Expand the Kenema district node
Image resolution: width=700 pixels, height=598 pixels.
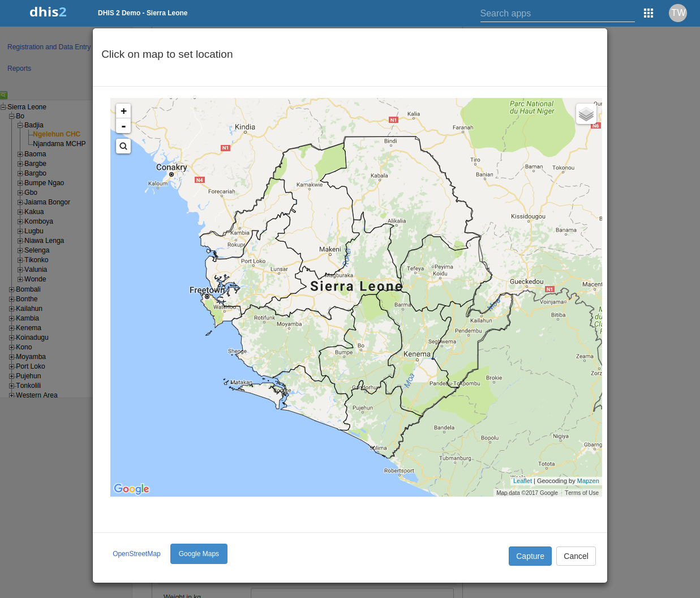10,327
